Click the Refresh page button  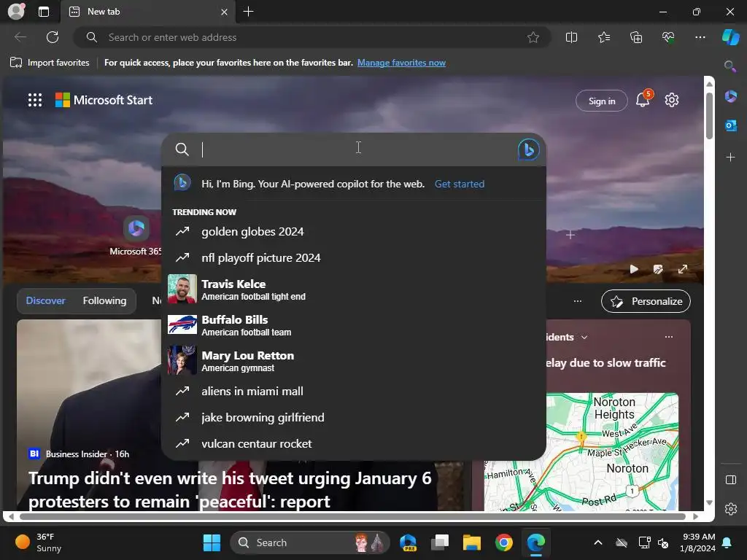click(53, 37)
